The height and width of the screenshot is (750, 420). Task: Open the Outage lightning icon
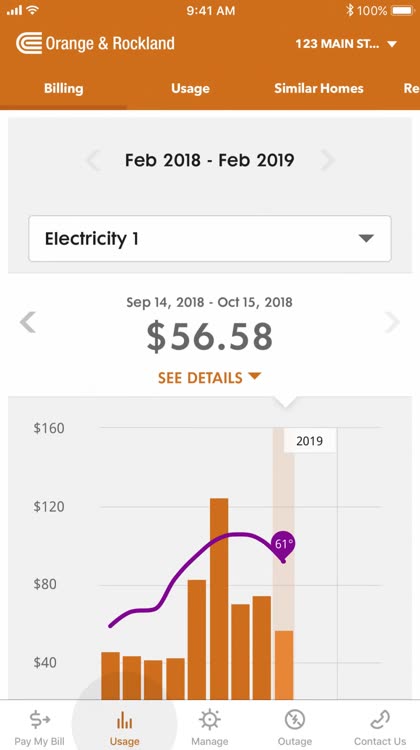pyautogui.click(x=295, y=719)
